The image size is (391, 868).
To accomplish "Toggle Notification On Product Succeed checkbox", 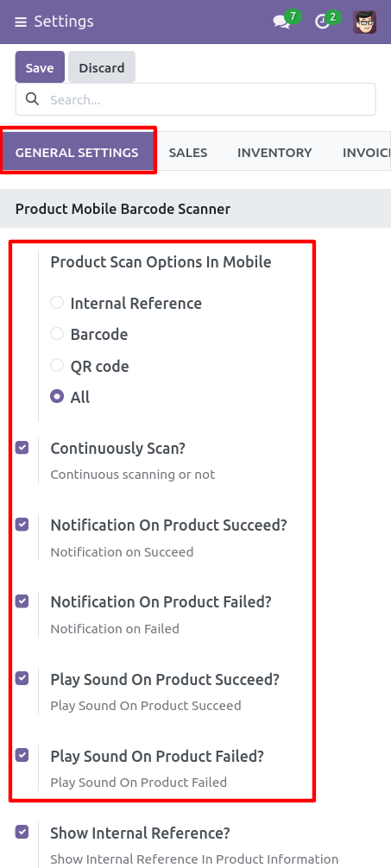I will coord(22,525).
